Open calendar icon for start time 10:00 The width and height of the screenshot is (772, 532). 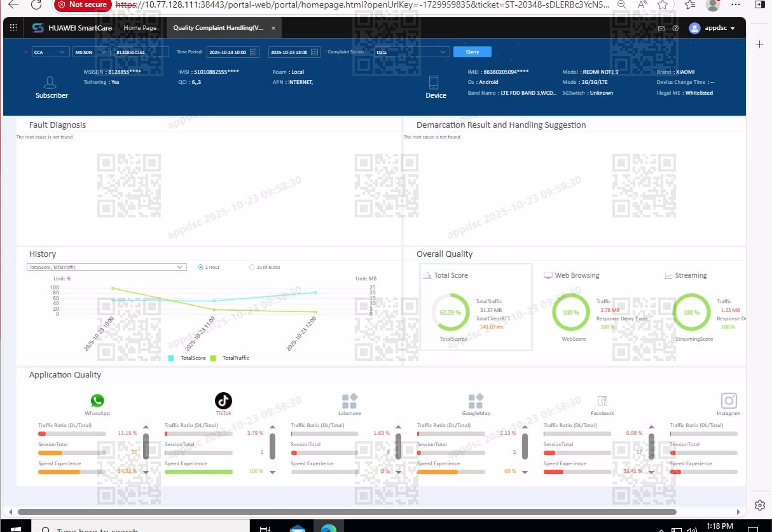253,52
